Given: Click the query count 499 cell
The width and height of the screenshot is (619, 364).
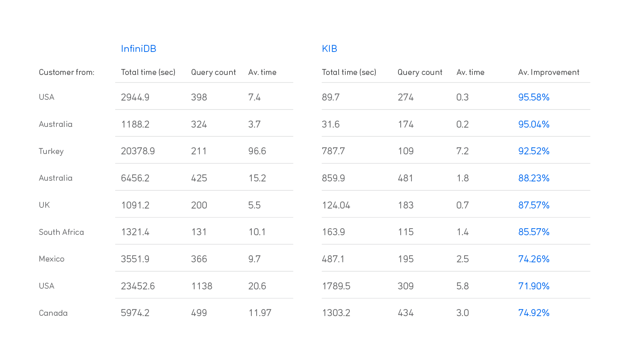Looking at the screenshot, I should coord(199,313).
